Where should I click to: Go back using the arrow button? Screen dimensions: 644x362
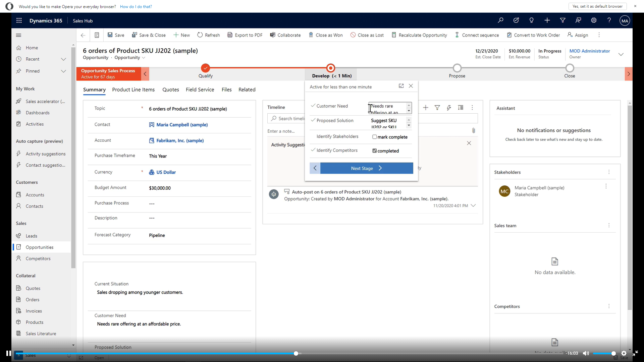pos(83,35)
